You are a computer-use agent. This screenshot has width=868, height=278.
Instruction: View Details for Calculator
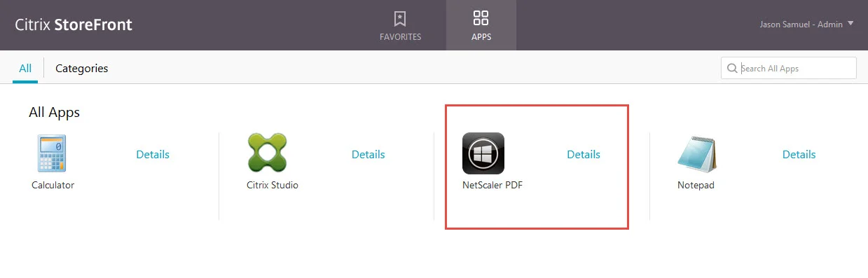(153, 154)
